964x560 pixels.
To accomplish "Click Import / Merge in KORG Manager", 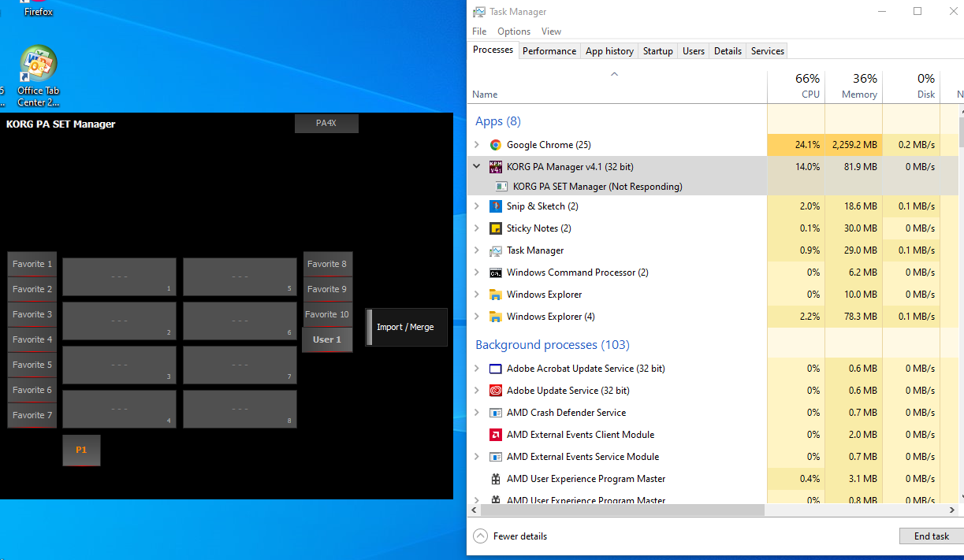I will tap(406, 327).
